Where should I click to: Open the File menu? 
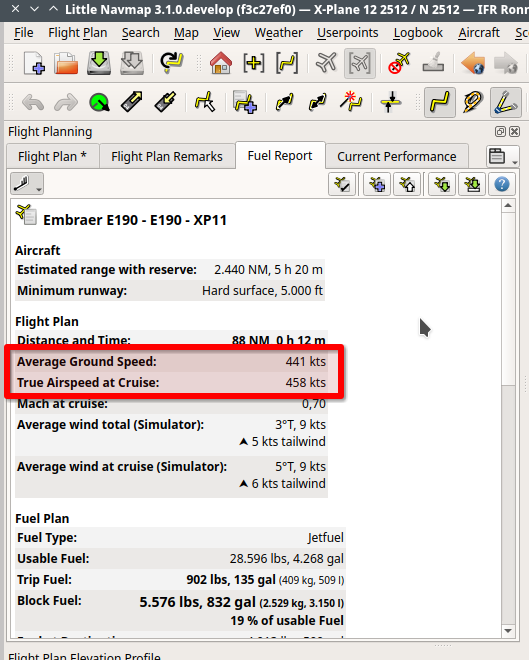(x=24, y=33)
